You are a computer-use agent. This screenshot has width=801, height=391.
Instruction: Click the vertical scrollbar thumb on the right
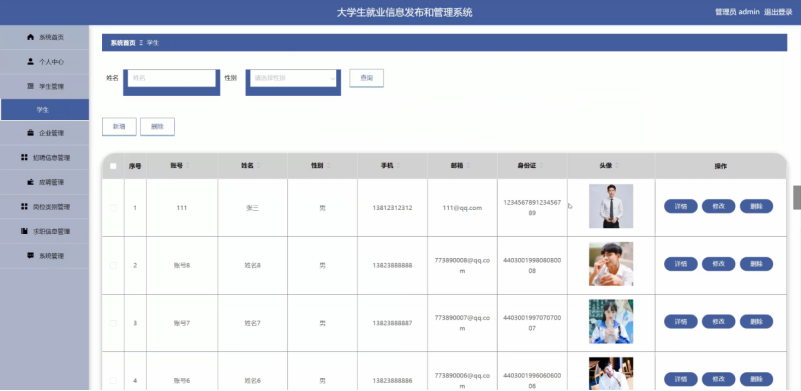(796, 197)
